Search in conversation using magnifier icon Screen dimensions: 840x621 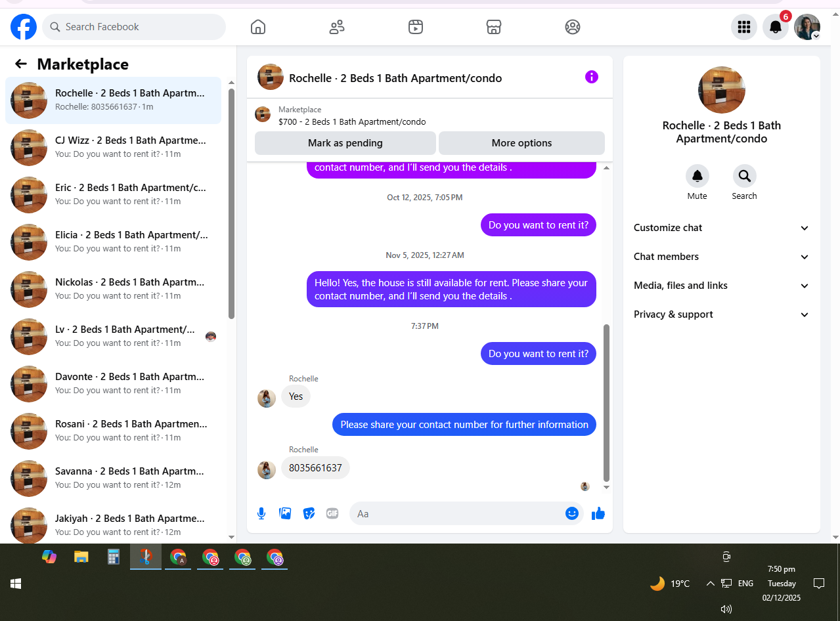[744, 176]
